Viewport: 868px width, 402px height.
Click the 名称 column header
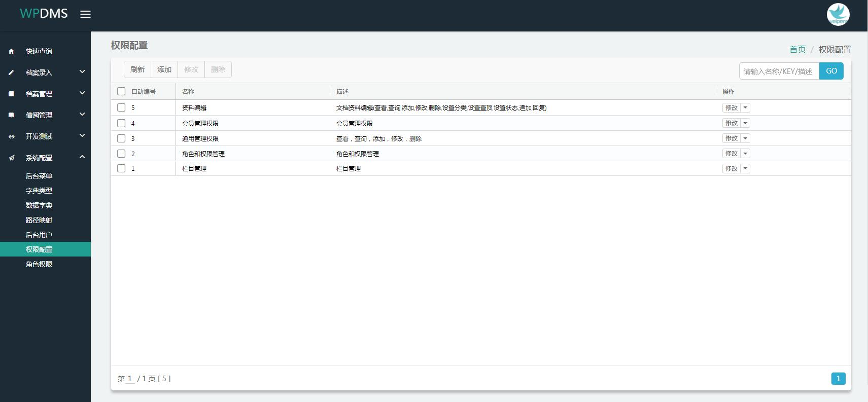pos(188,91)
